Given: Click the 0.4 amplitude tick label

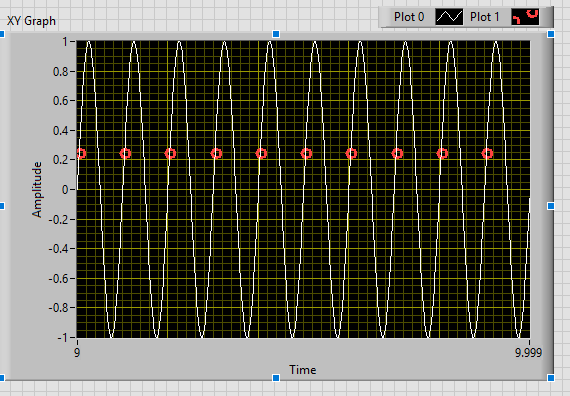Looking at the screenshot, I should pyautogui.click(x=61, y=131).
